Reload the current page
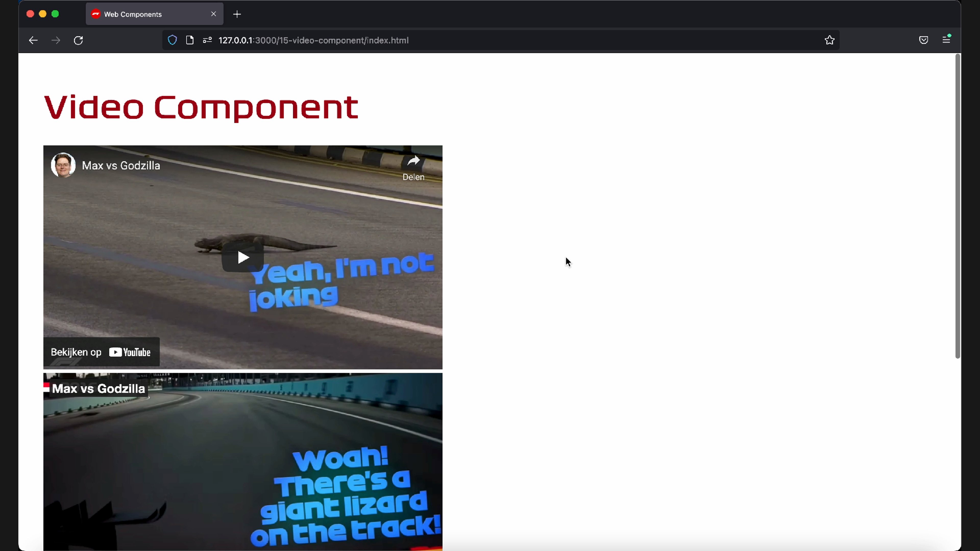Viewport: 980px width, 551px height. point(78,40)
